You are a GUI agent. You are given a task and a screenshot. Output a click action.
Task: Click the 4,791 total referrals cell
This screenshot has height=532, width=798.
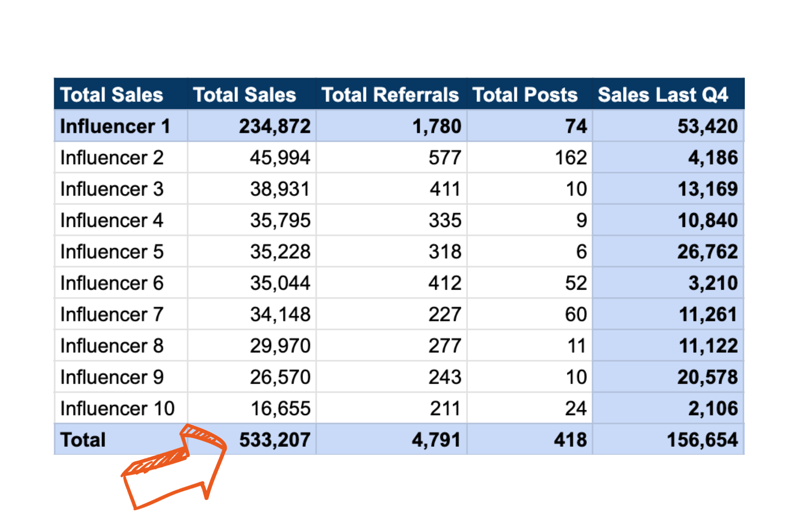(436, 440)
